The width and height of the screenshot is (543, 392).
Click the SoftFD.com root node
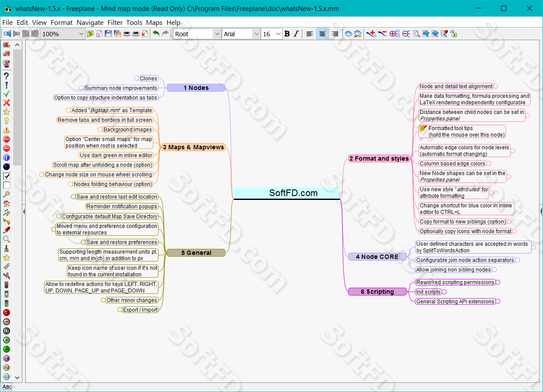tap(287, 193)
